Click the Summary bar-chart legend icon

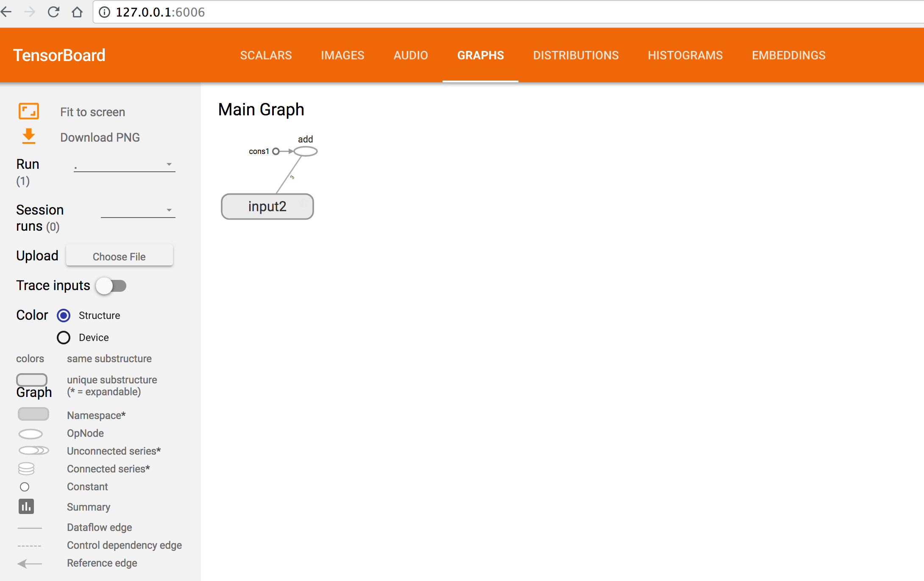26,506
